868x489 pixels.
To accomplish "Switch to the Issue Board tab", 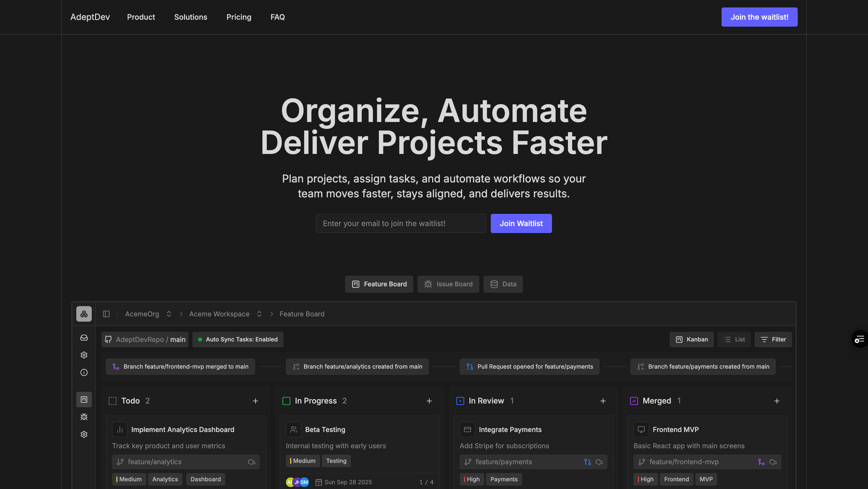I will [448, 284].
